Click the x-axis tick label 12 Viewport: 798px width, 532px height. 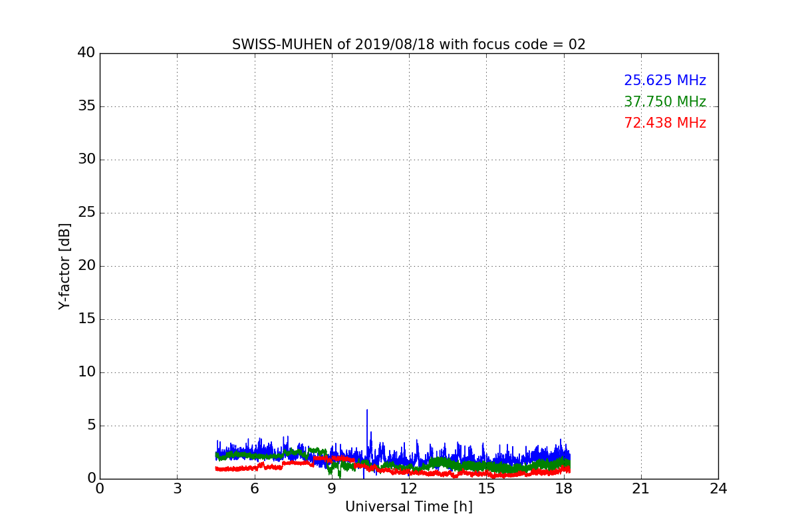coord(409,489)
